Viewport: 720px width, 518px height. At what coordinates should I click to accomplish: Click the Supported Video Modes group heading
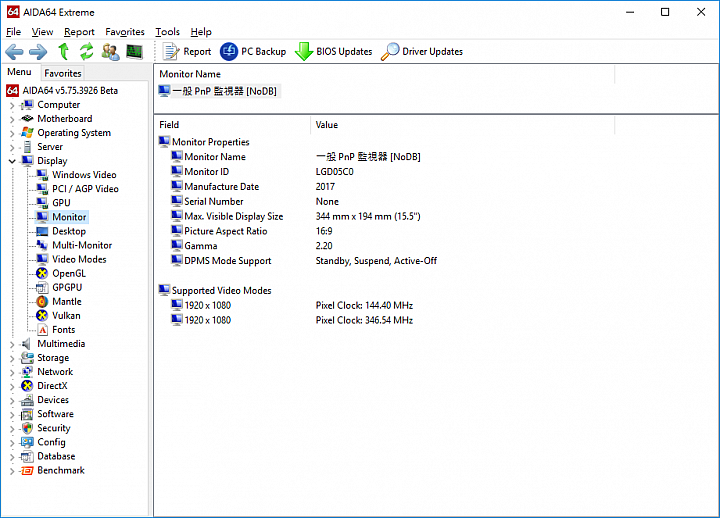pos(215,290)
